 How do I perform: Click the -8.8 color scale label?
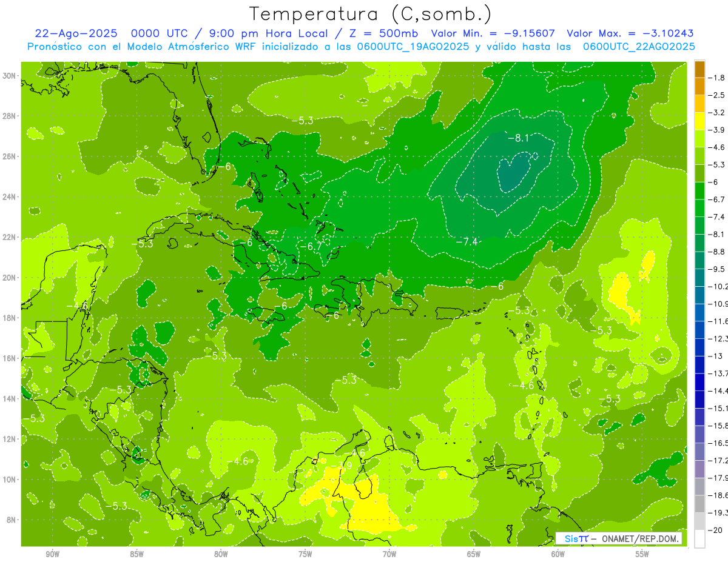(717, 251)
